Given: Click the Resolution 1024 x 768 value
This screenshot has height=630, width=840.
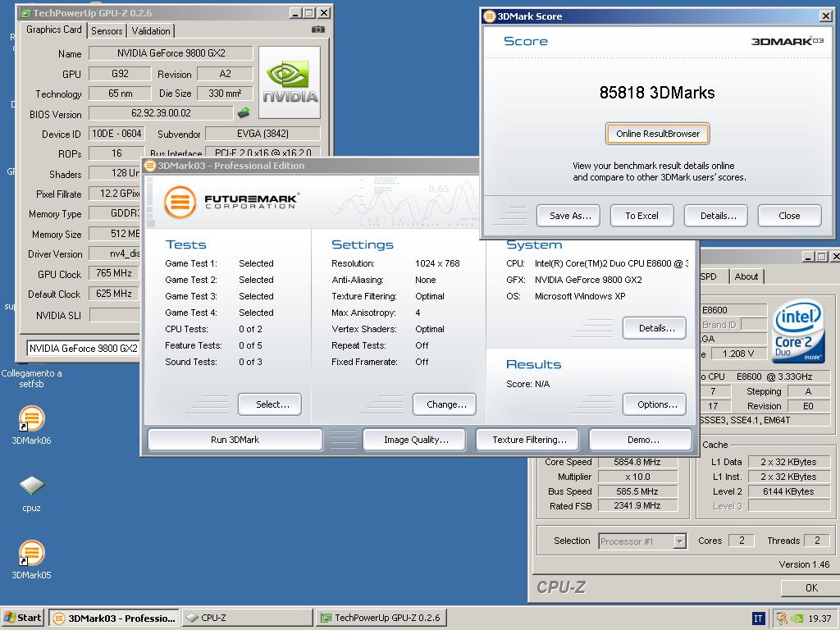Looking at the screenshot, I should pyautogui.click(x=437, y=263).
